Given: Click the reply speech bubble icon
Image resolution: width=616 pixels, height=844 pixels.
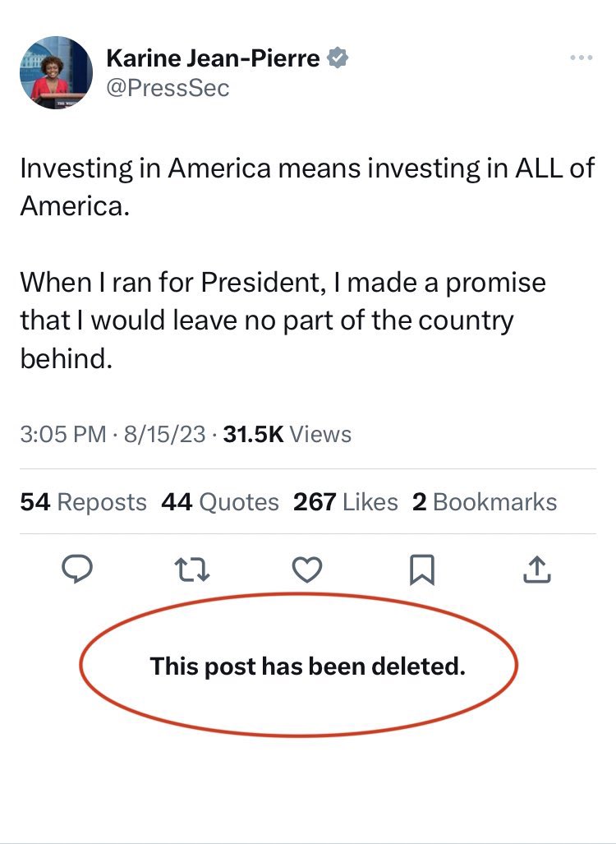Looking at the screenshot, I should coord(77,569).
